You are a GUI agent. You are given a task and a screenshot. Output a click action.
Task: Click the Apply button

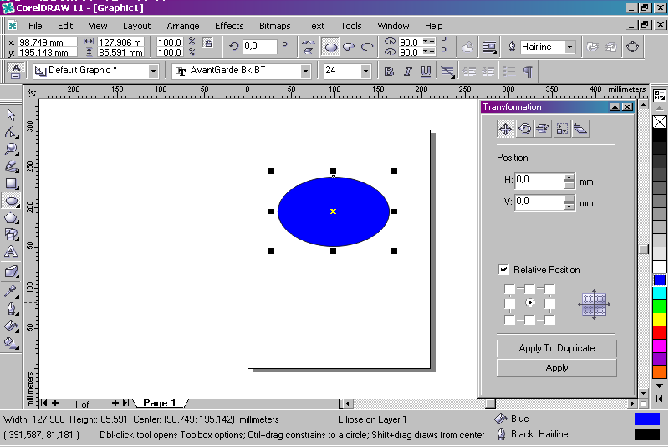pos(557,368)
